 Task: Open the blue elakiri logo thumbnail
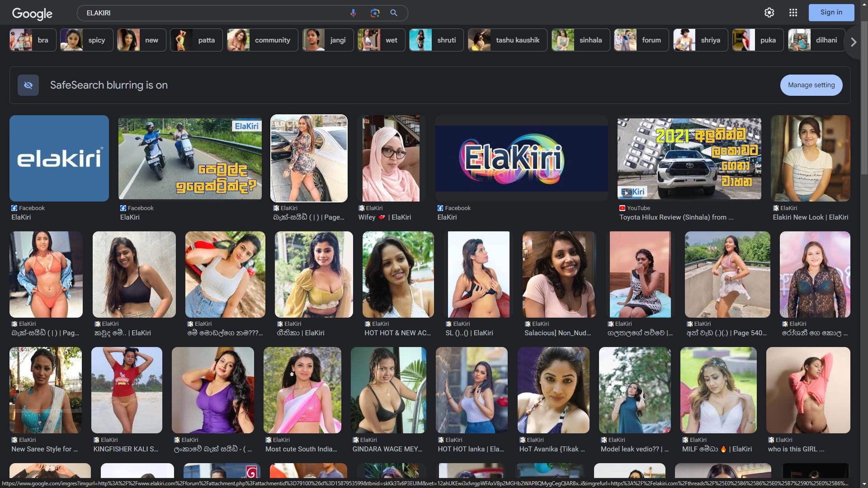[59, 158]
